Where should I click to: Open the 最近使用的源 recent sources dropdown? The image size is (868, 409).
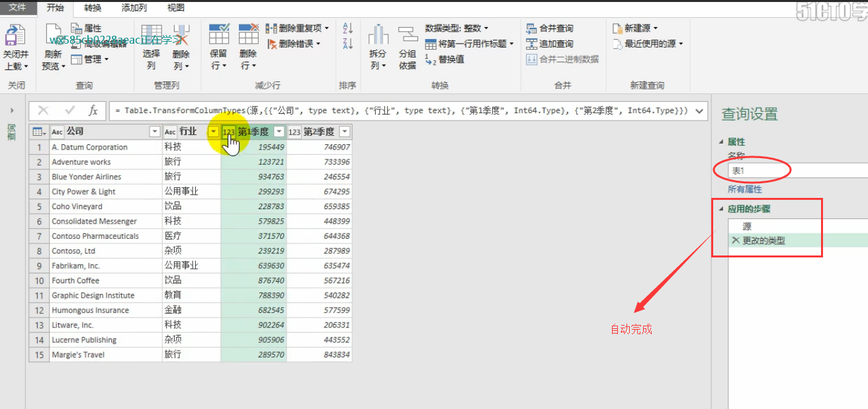(648, 44)
